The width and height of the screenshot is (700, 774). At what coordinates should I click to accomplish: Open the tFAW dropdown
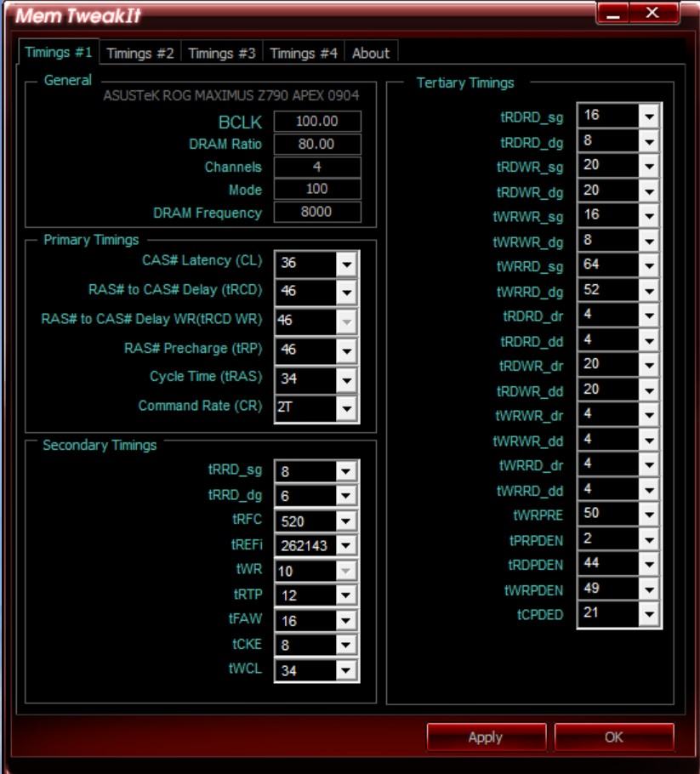tap(345, 620)
